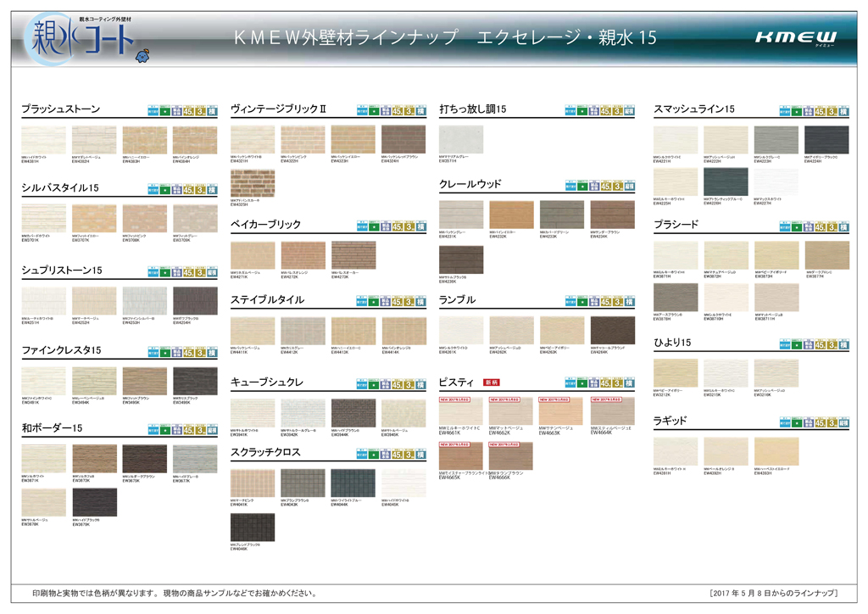The height and width of the screenshot is (614, 868).
Task: Click the red 新柄 badge next to ピスティ
Action: click(x=492, y=382)
